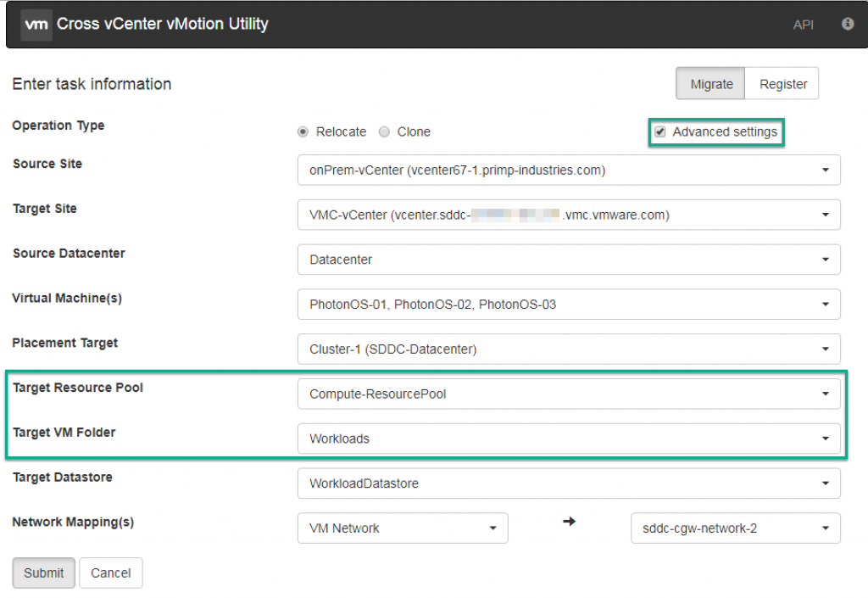The image size is (868, 598).
Task: Open the Source Datacenter dropdown
Action: point(826,260)
